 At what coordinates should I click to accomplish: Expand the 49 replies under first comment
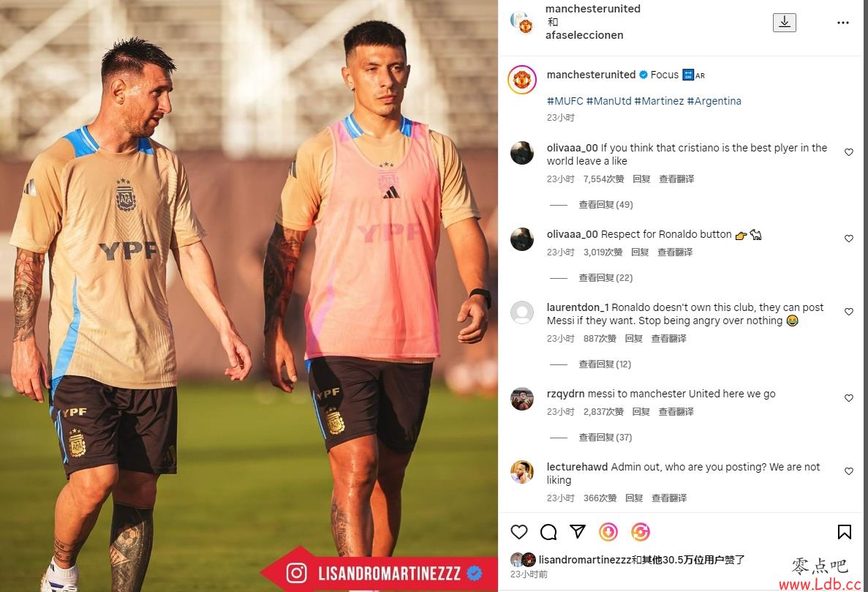tap(605, 204)
